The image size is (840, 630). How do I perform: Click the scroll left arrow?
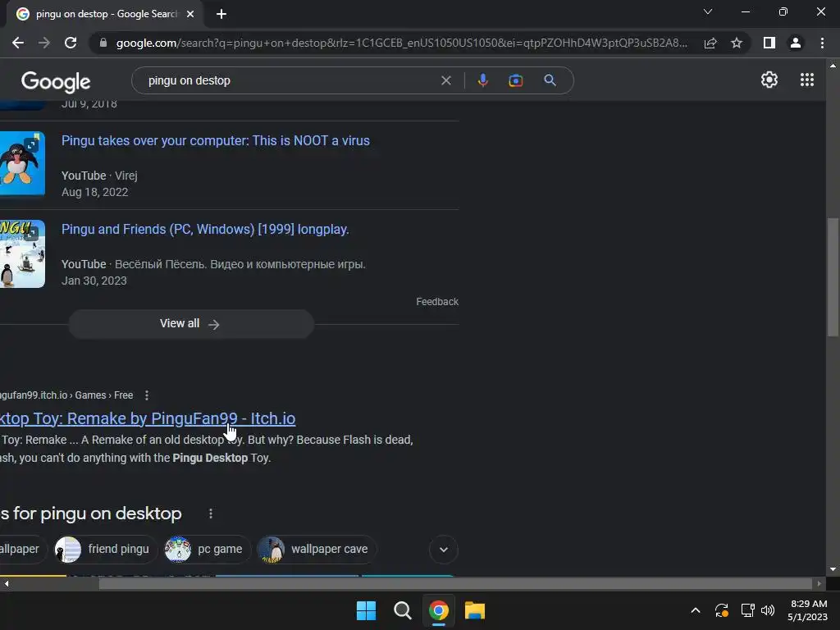tap(7, 584)
